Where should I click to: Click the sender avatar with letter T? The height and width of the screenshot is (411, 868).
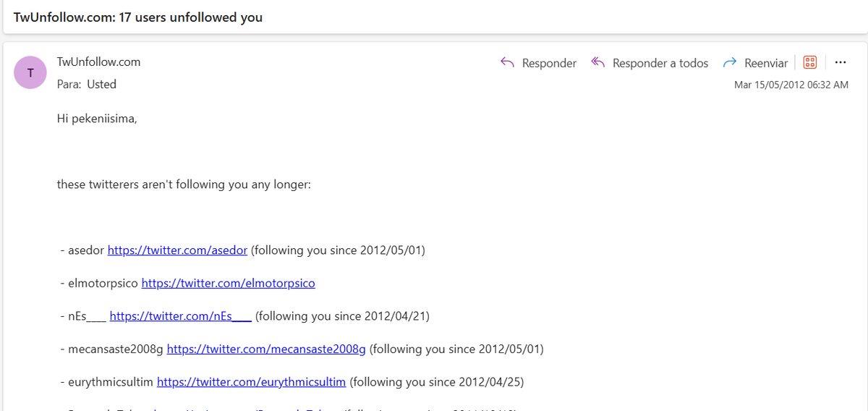(x=30, y=72)
